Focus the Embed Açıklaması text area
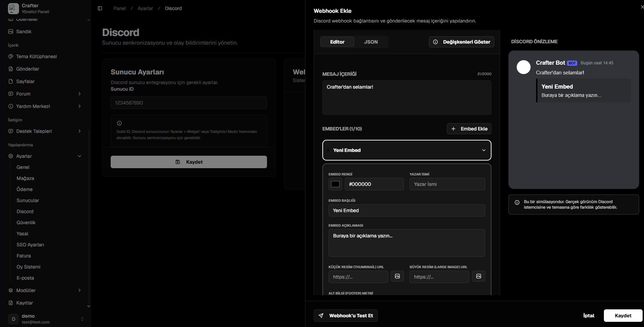This screenshot has width=644, height=327. (407, 243)
